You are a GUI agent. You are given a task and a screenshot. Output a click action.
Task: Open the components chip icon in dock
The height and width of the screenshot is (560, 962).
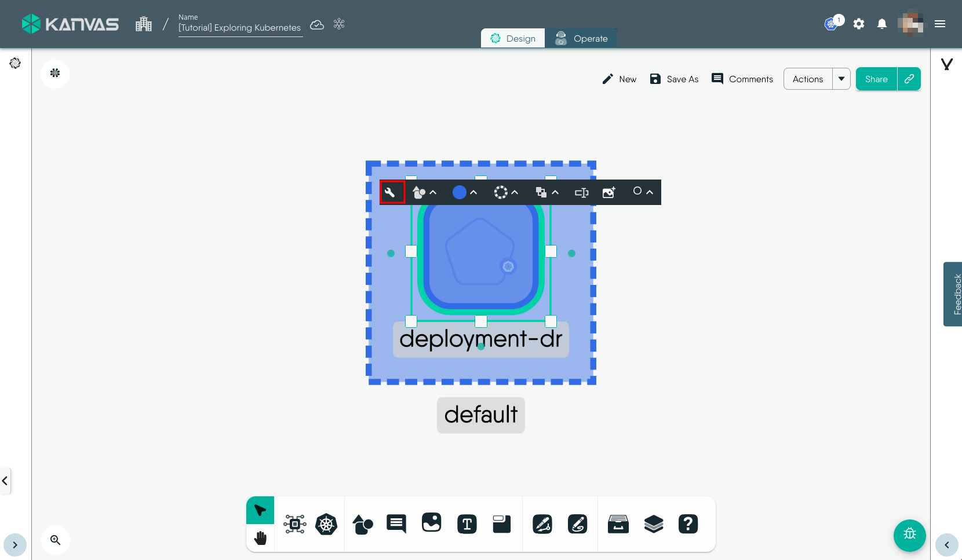coord(295,525)
